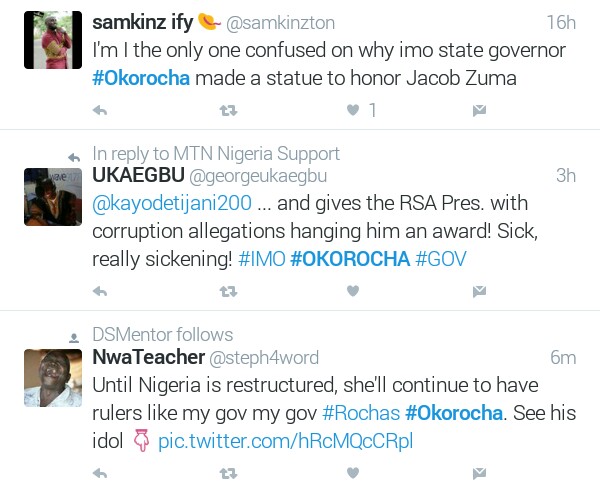Share UKAEGBU's tweet by message icon
This screenshot has height=489, width=600.
479,291
